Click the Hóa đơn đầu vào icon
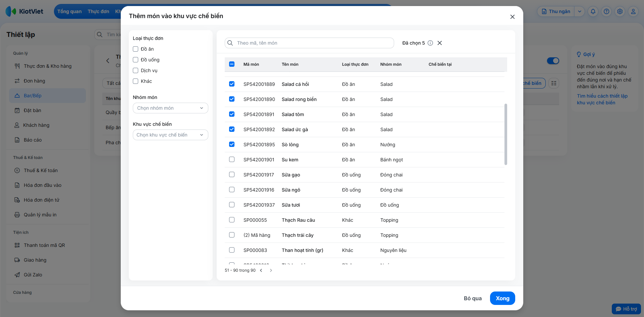The height and width of the screenshot is (317, 644). pos(17,185)
